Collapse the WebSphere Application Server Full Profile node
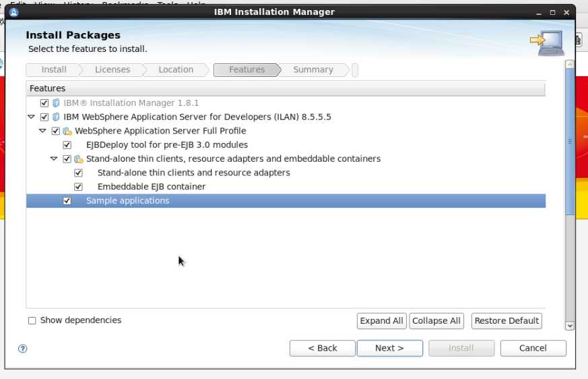Screen dimensions: 588x379 (42, 131)
